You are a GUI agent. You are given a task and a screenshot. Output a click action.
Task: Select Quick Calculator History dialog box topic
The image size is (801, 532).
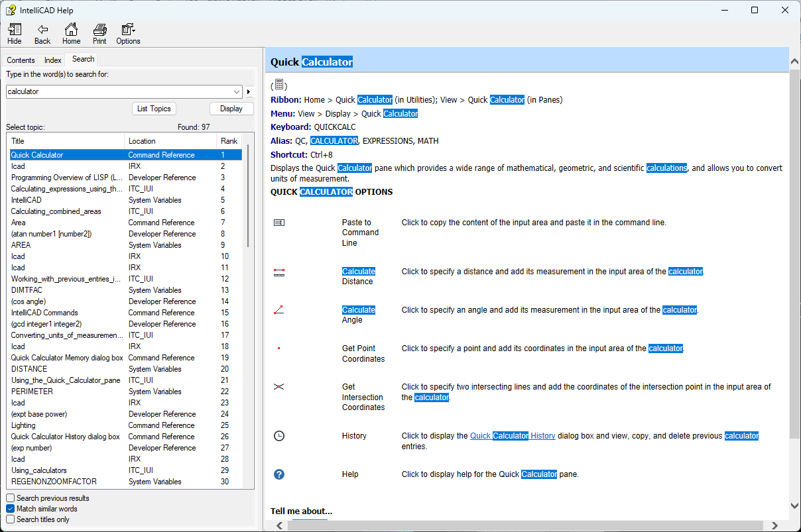[125, 437]
